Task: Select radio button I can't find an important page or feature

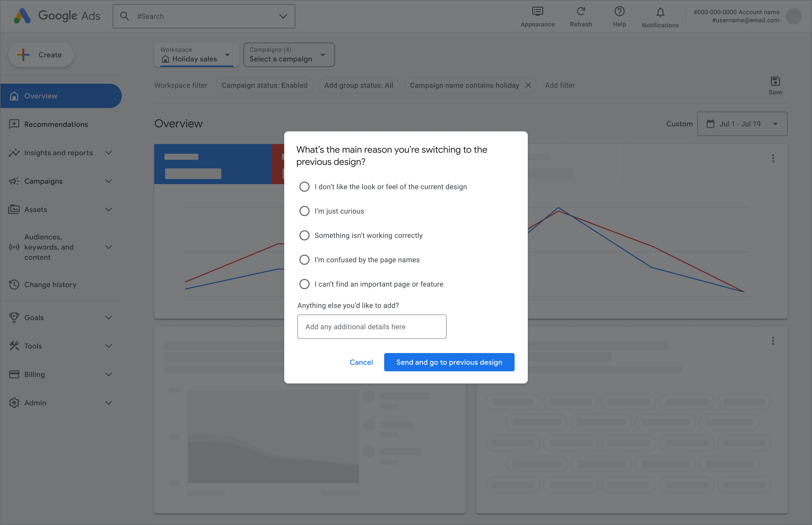Action: 304,284
